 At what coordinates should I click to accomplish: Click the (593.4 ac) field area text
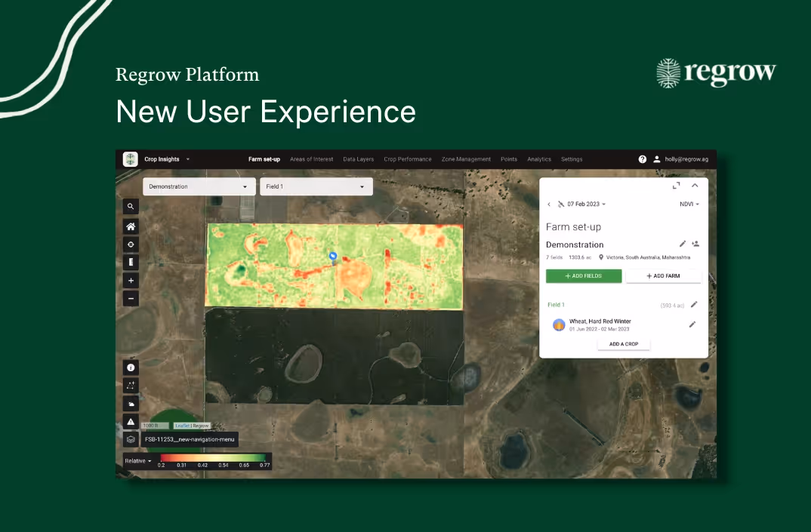tap(672, 306)
